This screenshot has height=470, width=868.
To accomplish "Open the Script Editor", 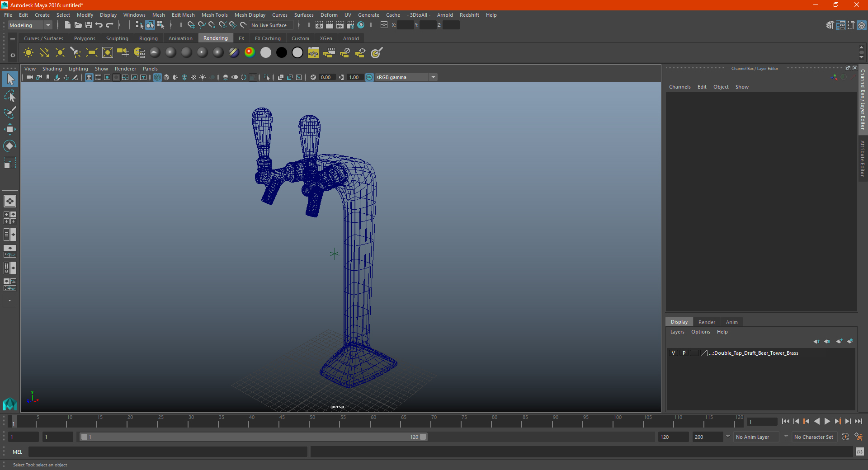I will [860, 451].
